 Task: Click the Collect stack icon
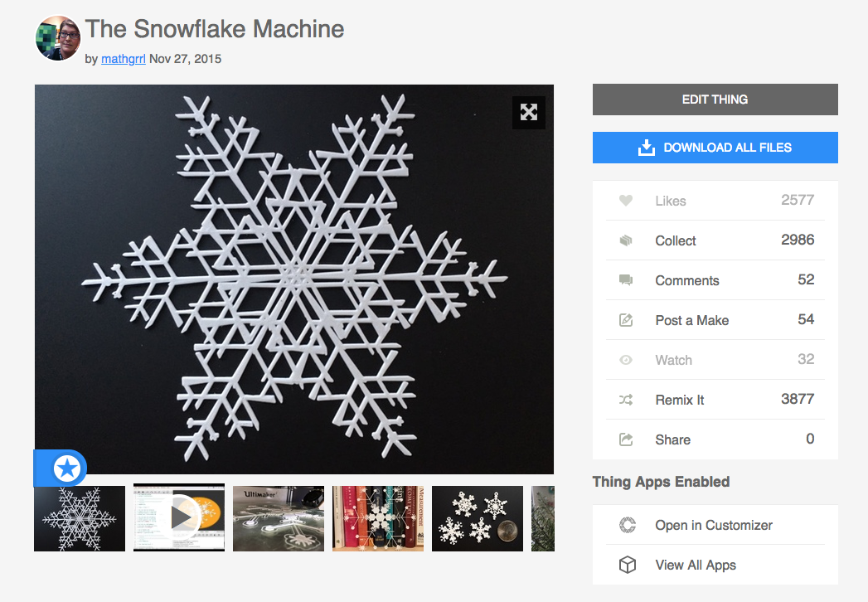click(626, 240)
